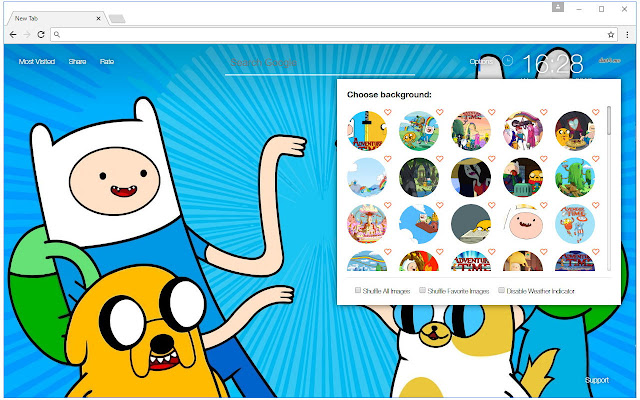
Task: Favorite the sword Adventure Time logo background
Action: click(388, 112)
